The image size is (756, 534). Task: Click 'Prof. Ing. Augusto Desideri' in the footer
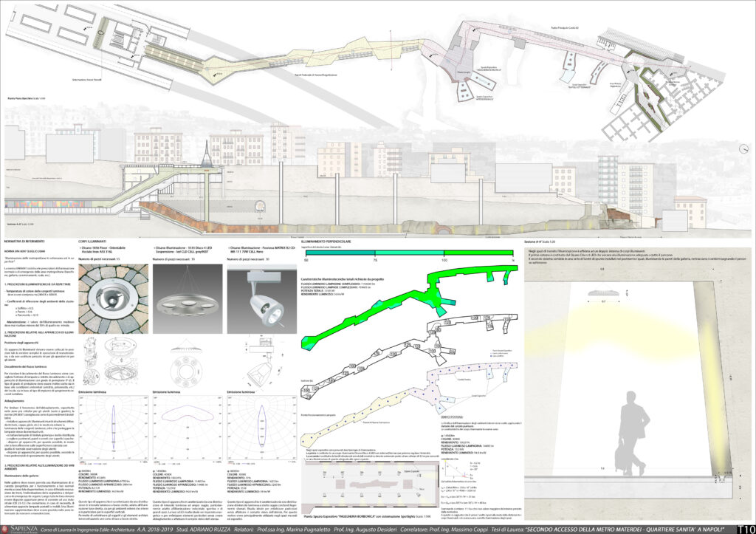[365, 529]
